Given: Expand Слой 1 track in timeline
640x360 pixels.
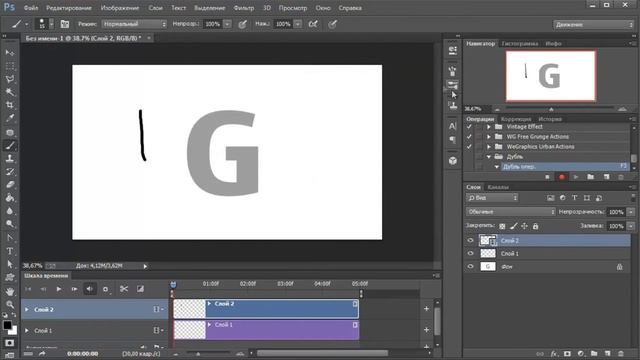Looking at the screenshot, I should [27, 330].
